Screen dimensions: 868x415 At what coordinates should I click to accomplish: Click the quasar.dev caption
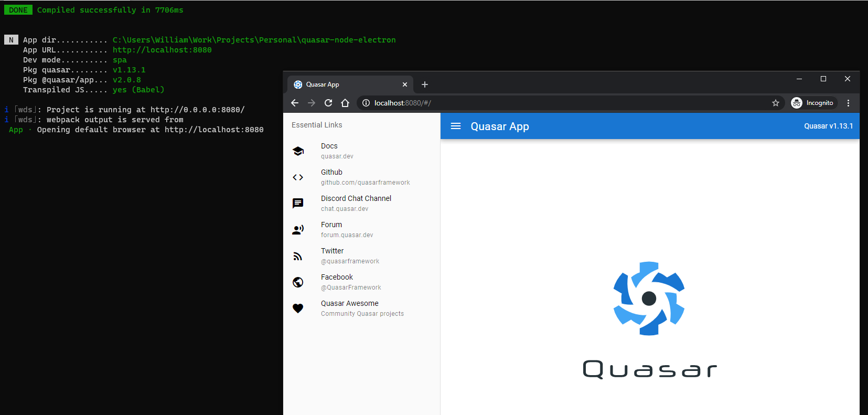337,156
